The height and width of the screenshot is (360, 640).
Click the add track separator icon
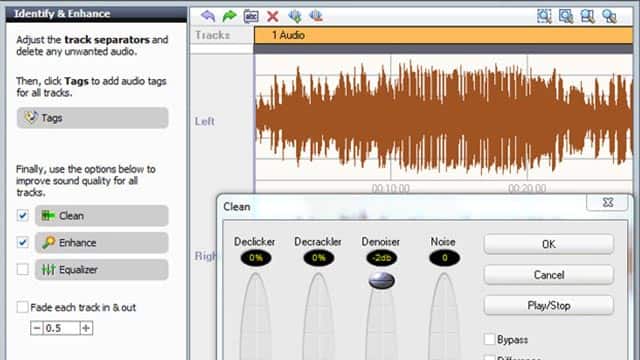(295, 16)
